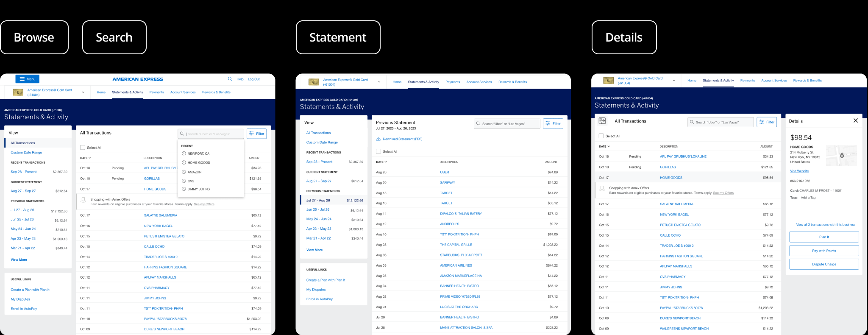Tick Select All checkbox in Statement screen
This screenshot has height=335, width=868.
pyautogui.click(x=378, y=151)
